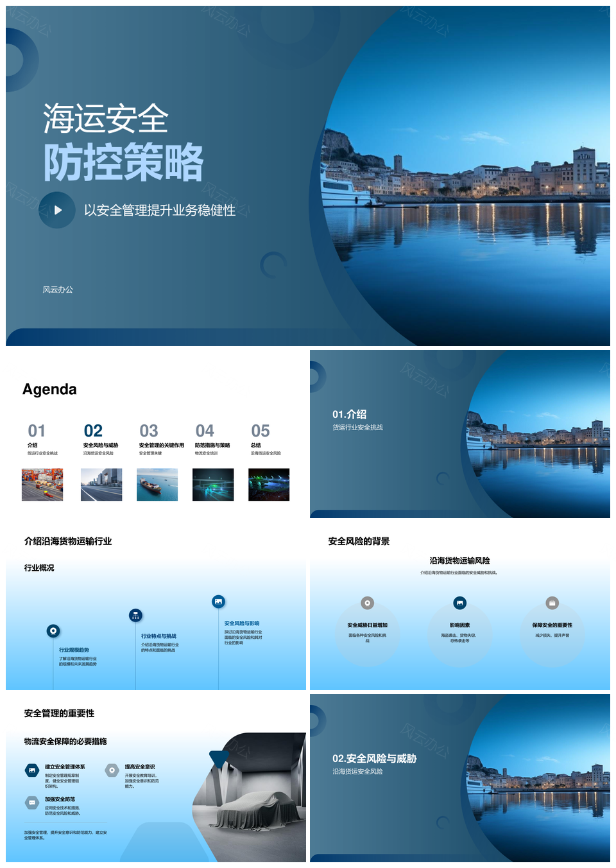Viewport: 616px width, 868px height.
Task: Select the gray icon above 保障安全的重要性
Action: [x=552, y=603]
